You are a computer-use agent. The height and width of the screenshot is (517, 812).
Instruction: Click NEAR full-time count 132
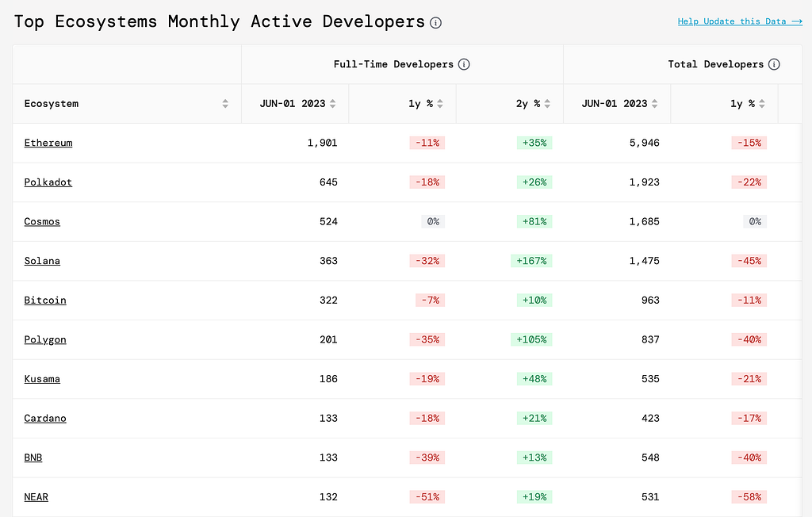click(328, 497)
